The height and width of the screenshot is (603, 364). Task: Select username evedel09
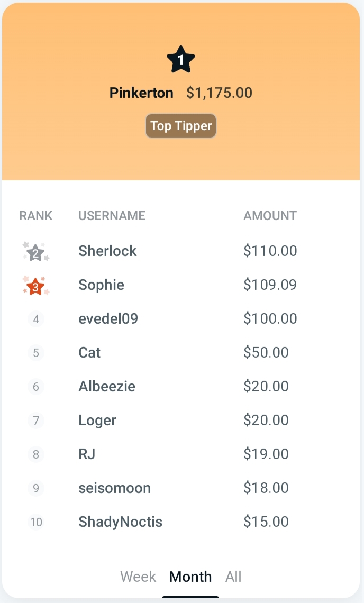pyautogui.click(x=108, y=318)
